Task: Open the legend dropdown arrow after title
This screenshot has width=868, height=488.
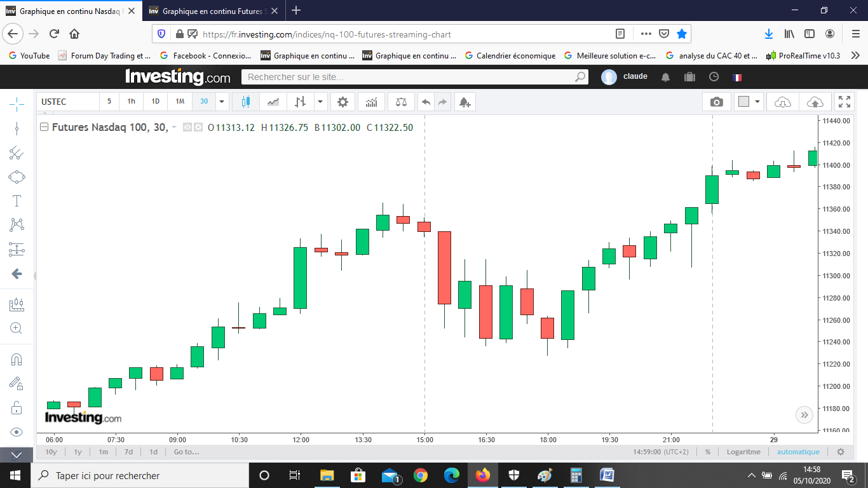Action: pos(174,128)
